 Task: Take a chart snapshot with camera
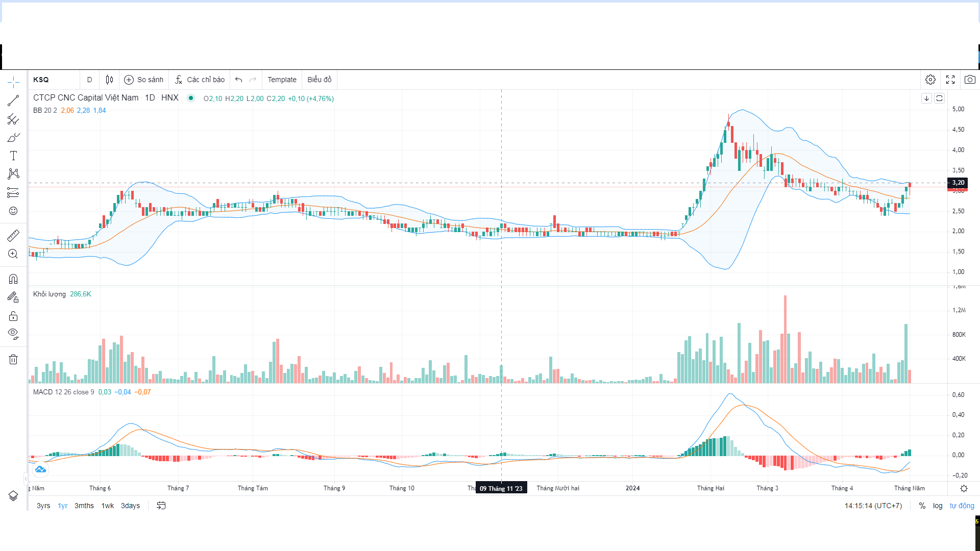coord(970,80)
